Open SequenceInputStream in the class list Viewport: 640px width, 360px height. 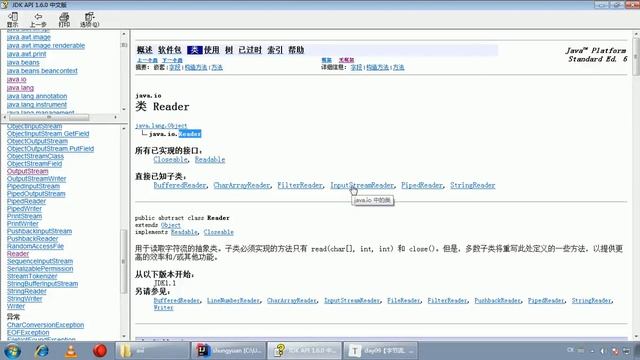[x=40, y=261]
